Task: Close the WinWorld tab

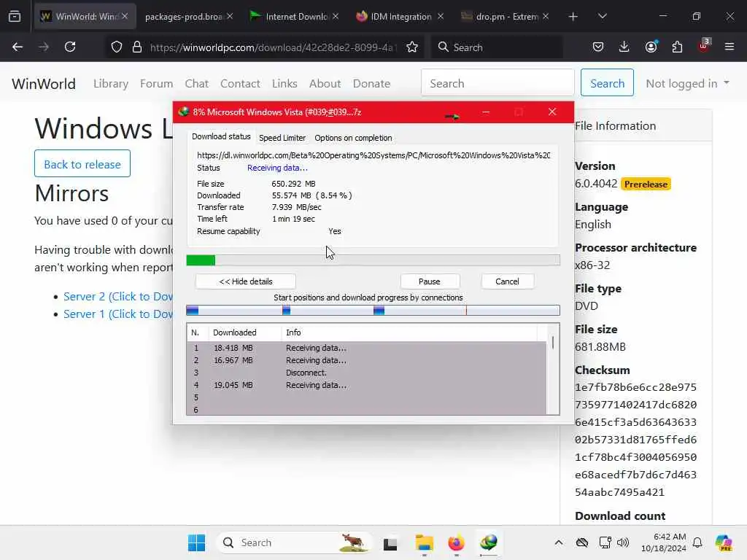Action: [x=125, y=16]
